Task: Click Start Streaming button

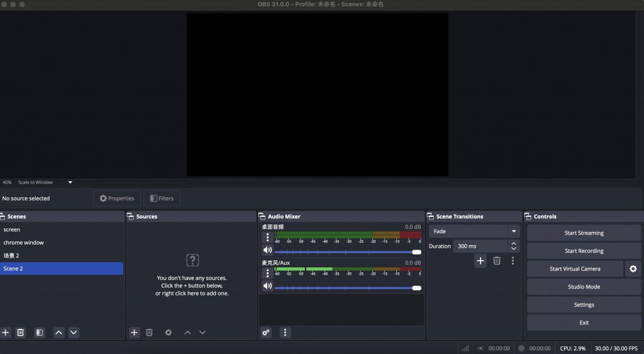Action: 584,233
